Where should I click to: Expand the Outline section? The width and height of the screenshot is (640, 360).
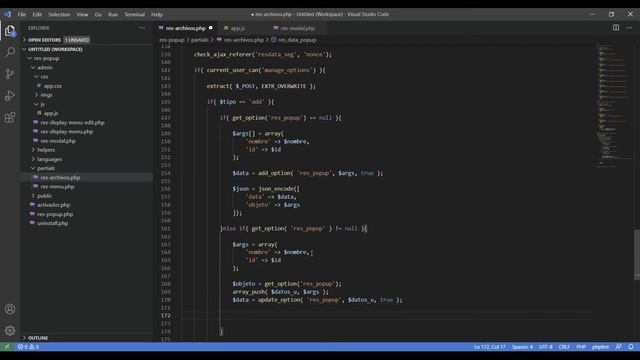(38, 338)
